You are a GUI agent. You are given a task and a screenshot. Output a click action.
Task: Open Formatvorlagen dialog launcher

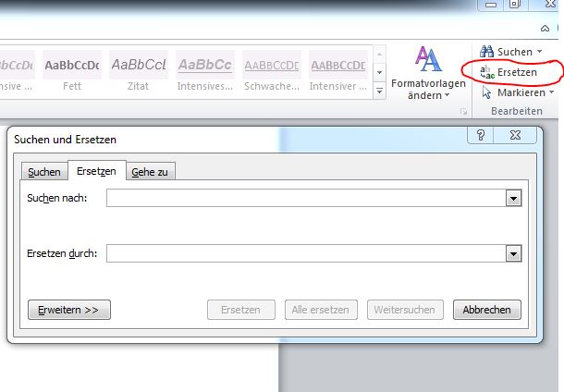tap(463, 112)
